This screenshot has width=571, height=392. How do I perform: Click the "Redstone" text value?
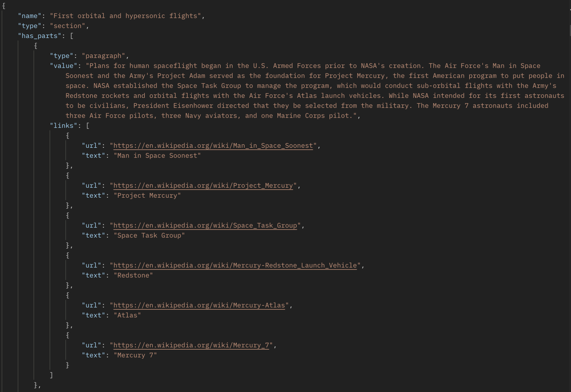[133, 275]
